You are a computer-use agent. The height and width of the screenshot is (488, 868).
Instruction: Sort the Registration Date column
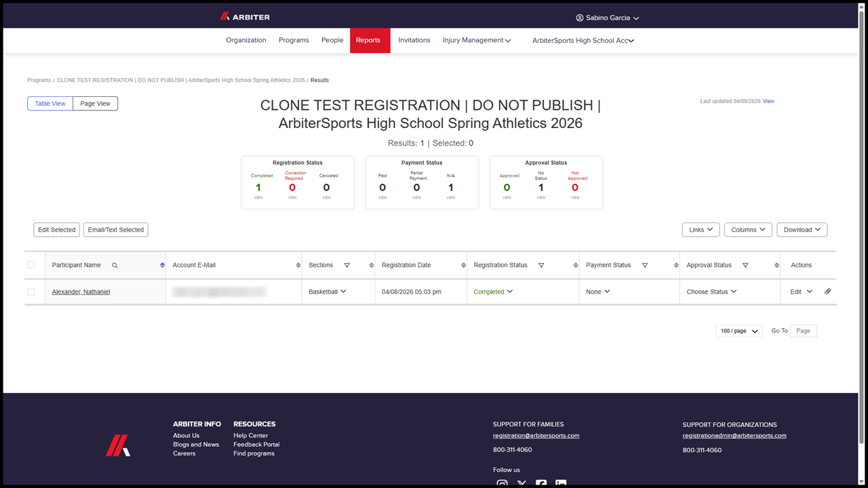click(x=464, y=266)
